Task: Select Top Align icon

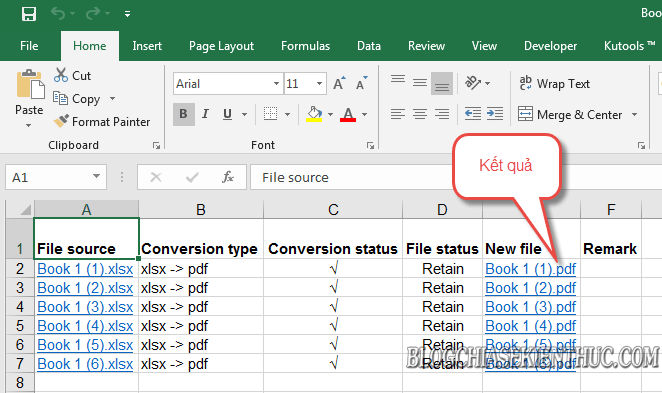Action: click(398, 80)
